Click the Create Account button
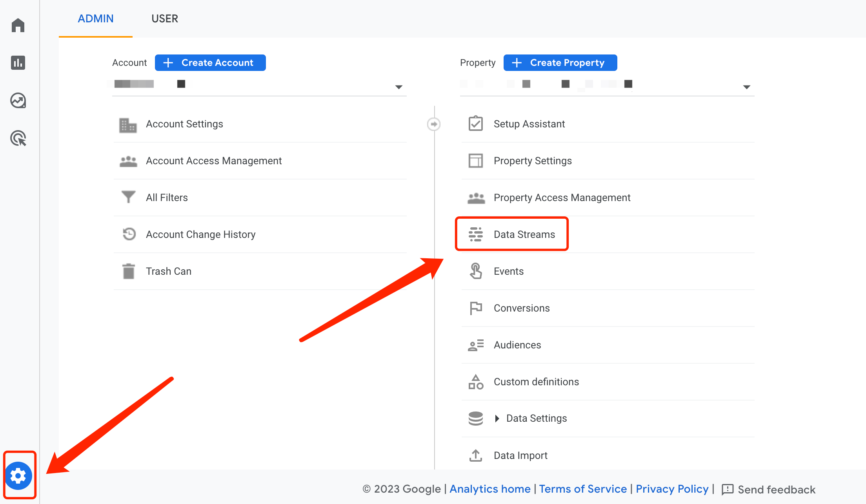The image size is (866, 504). (210, 63)
